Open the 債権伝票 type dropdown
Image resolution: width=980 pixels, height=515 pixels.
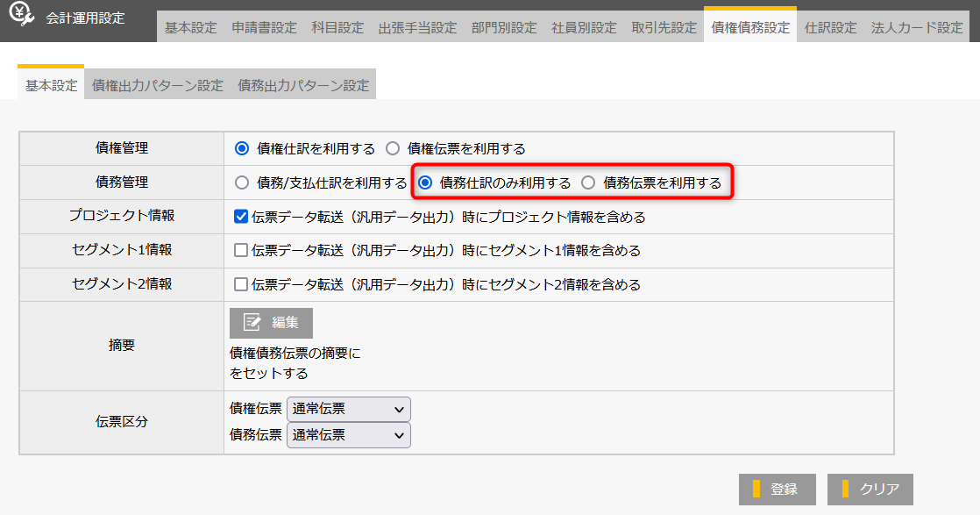pos(348,409)
